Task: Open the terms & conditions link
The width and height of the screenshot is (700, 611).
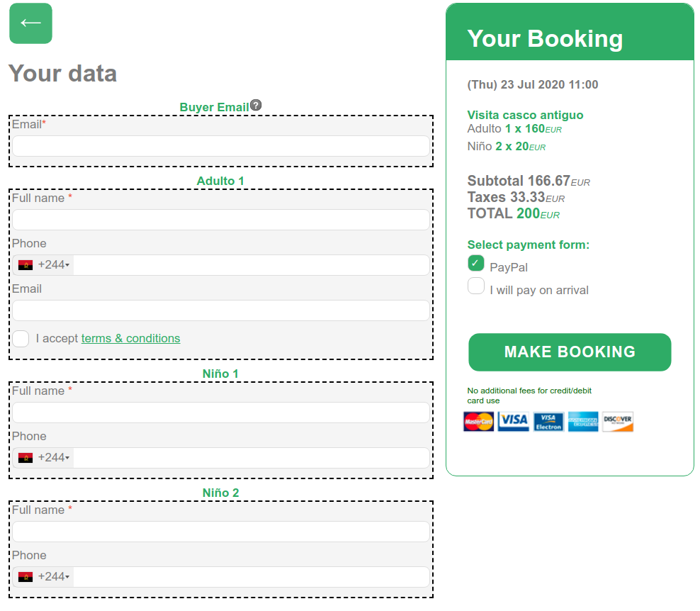Action: point(130,339)
